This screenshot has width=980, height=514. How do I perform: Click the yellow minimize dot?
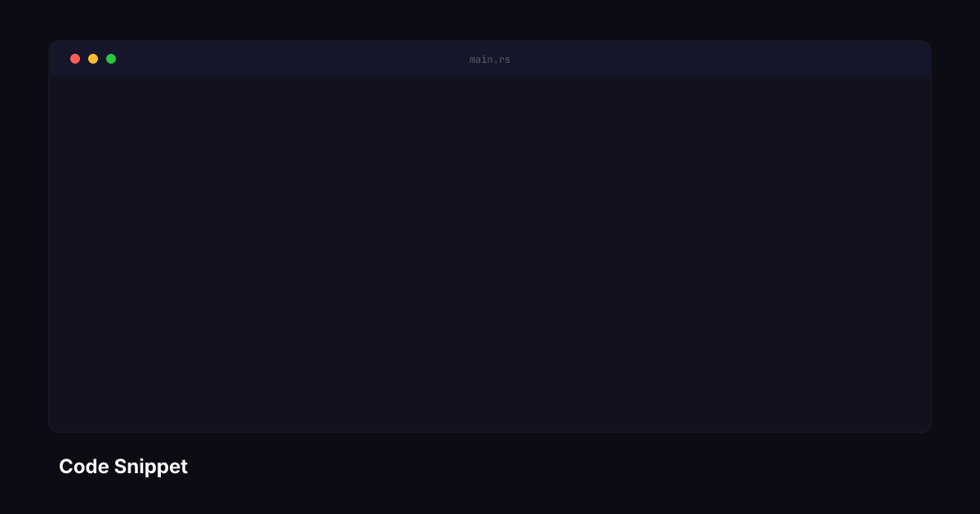[x=93, y=59]
